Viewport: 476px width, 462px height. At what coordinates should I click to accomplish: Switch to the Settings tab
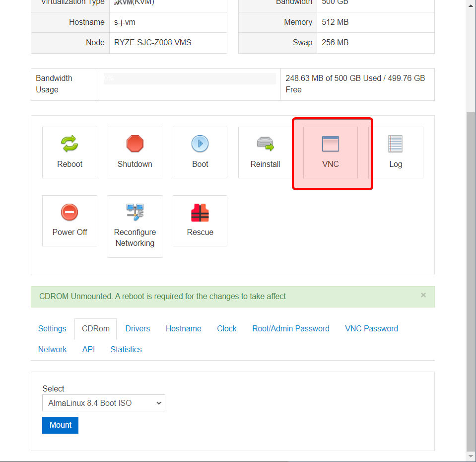coord(52,328)
